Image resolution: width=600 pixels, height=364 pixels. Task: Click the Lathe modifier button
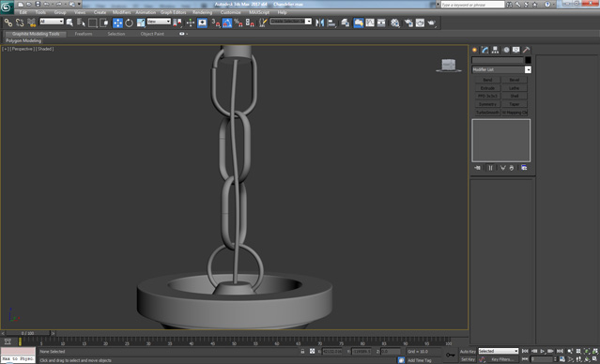point(515,88)
